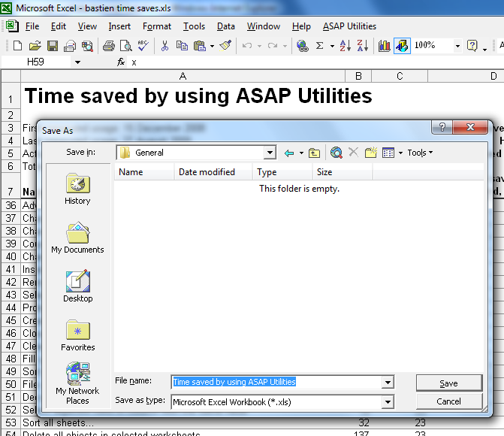This screenshot has height=436, width=504.
Task: Open the Chart Wizard icon
Action: point(384,46)
